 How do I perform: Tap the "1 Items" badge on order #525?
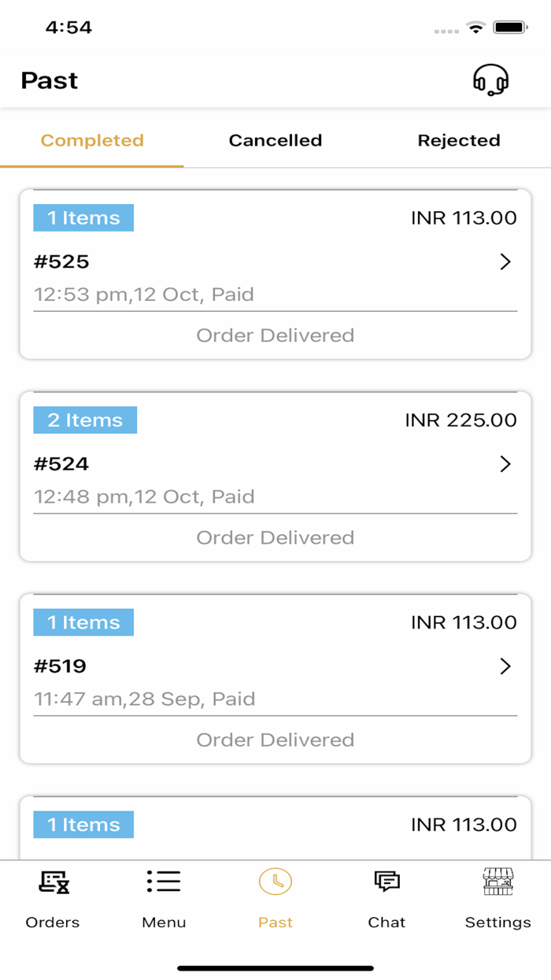[x=83, y=218]
